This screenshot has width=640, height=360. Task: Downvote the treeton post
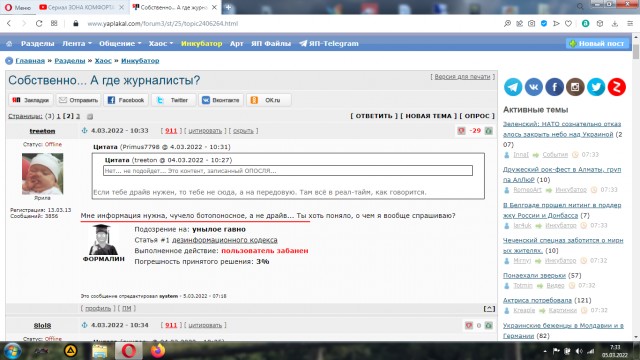461,131
